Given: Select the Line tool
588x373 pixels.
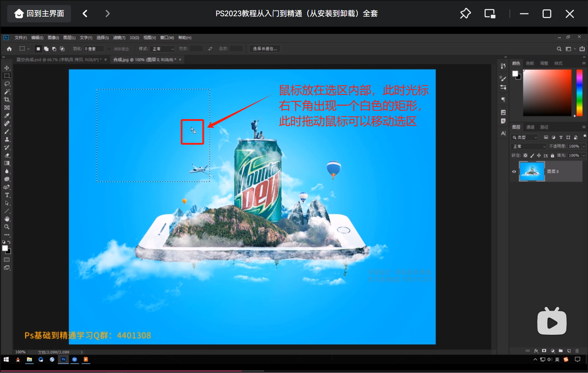Looking at the screenshot, I should click(x=7, y=211).
